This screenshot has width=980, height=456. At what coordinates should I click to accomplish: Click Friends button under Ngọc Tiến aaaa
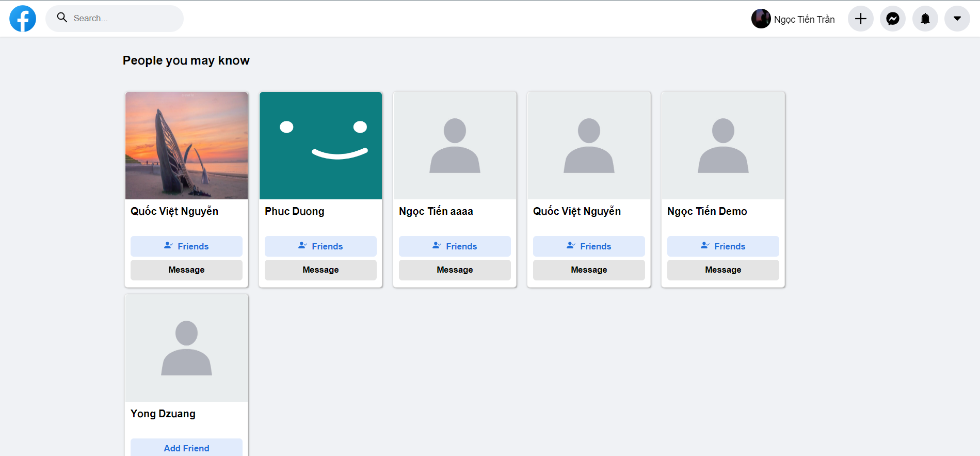[455, 246]
